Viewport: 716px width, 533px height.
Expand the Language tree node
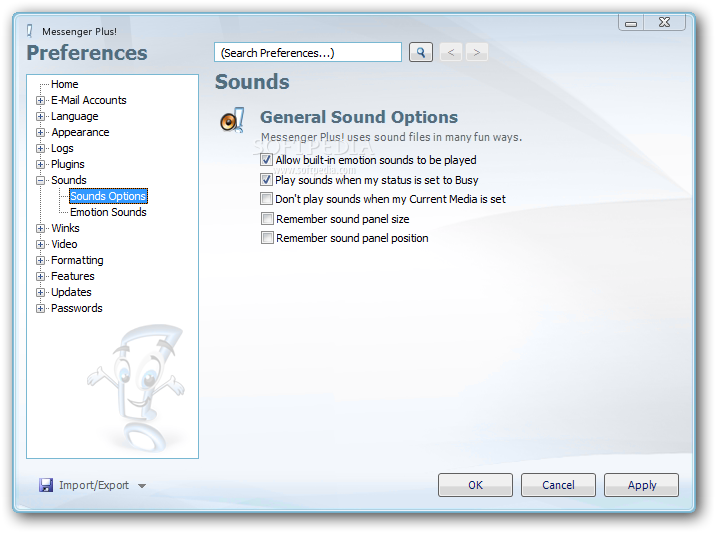tap(41, 116)
